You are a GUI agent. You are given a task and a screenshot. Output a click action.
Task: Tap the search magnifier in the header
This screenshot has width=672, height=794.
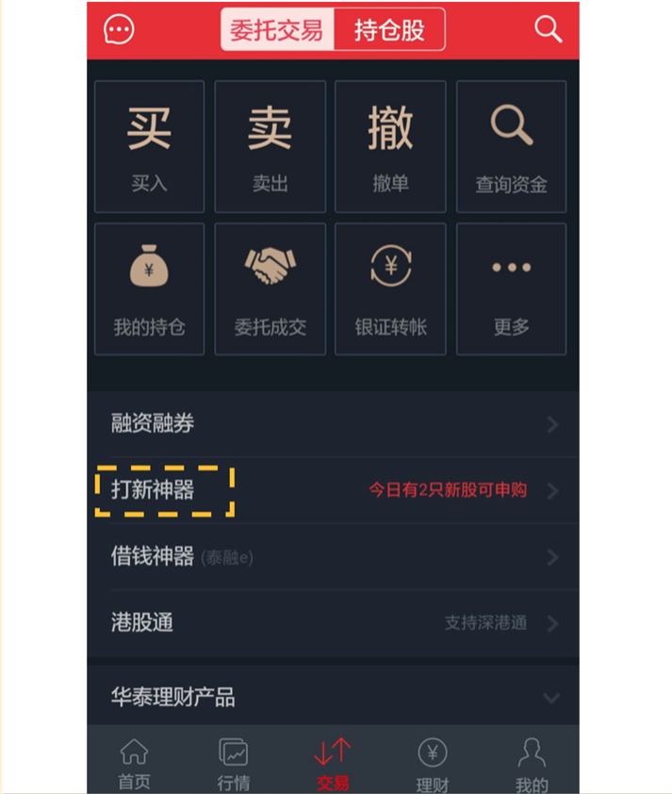click(549, 29)
